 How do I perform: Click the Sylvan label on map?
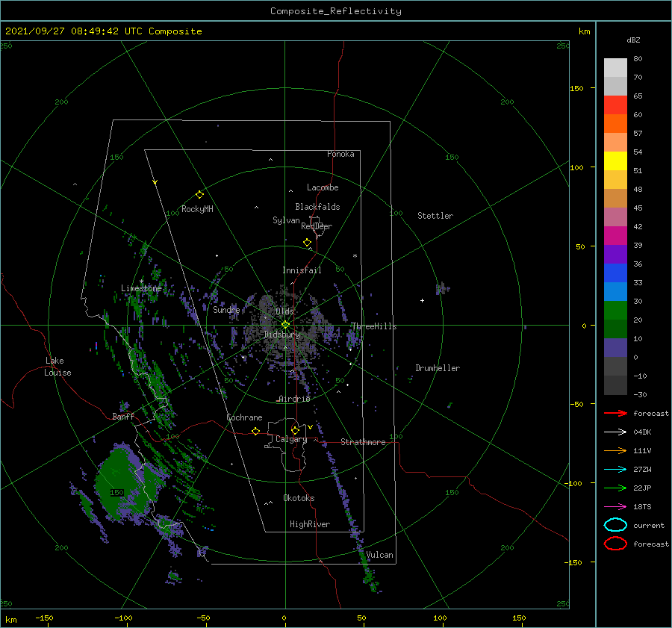(286, 220)
